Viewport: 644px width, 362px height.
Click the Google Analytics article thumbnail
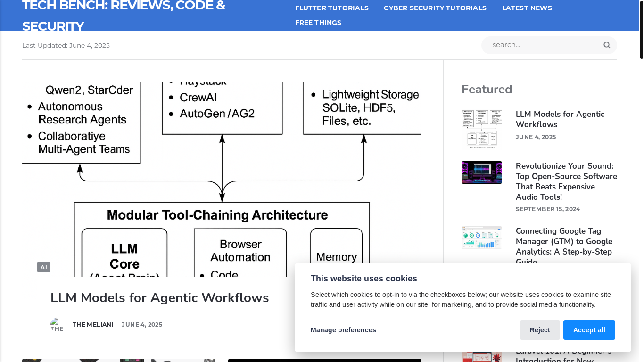click(x=482, y=238)
